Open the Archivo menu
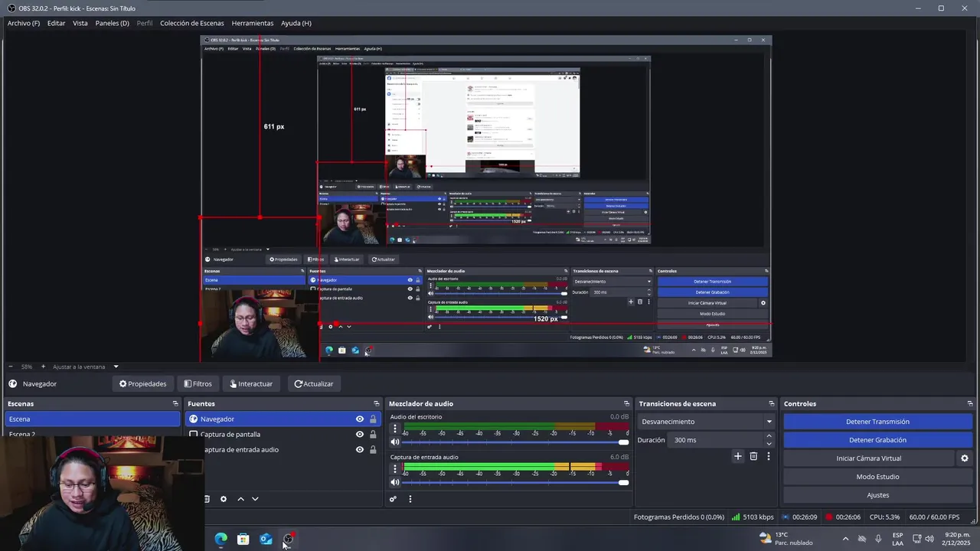 (x=24, y=23)
